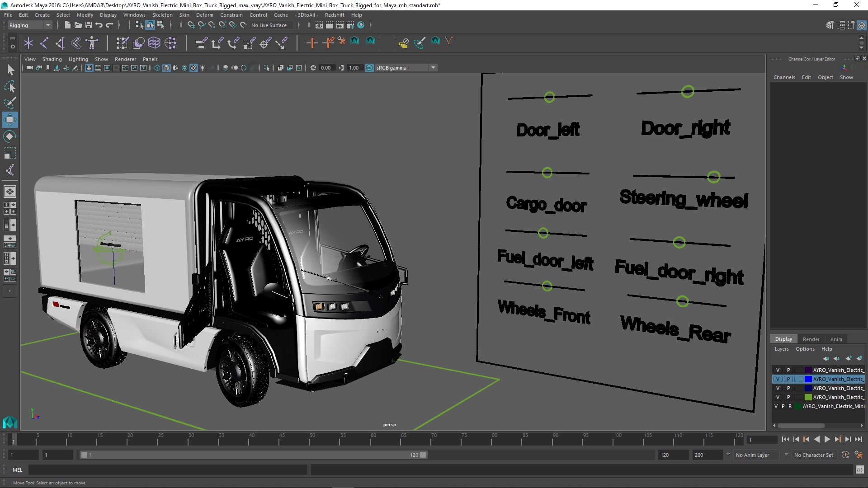Open viewport Shading menu
Image resolution: width=868 pixels, height=488 pixels.
(x=52, y=59)
